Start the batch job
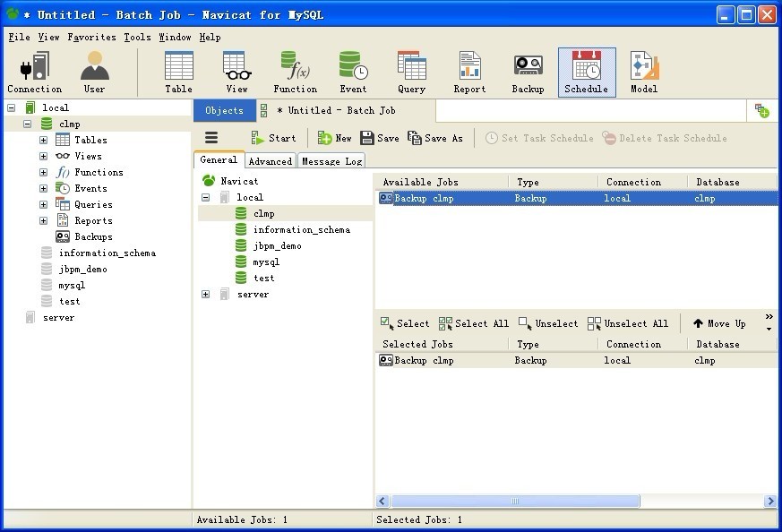The image size is (782, 532). [273, 138]
